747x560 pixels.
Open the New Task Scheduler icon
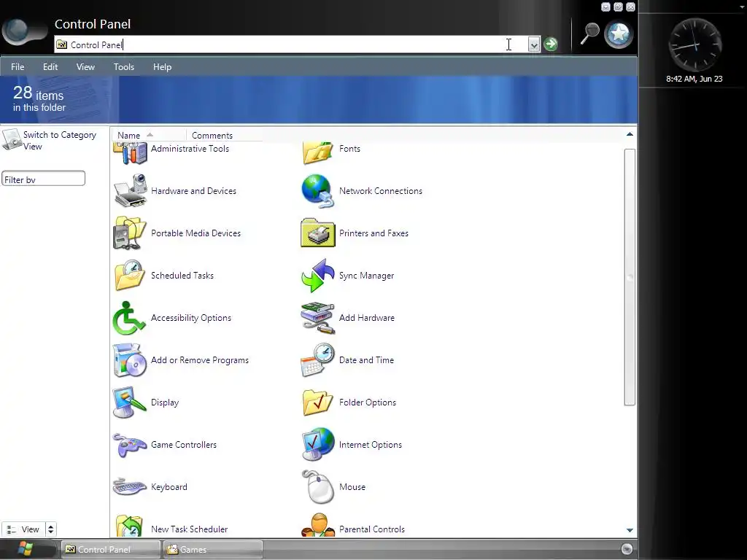tap(130, 525)
